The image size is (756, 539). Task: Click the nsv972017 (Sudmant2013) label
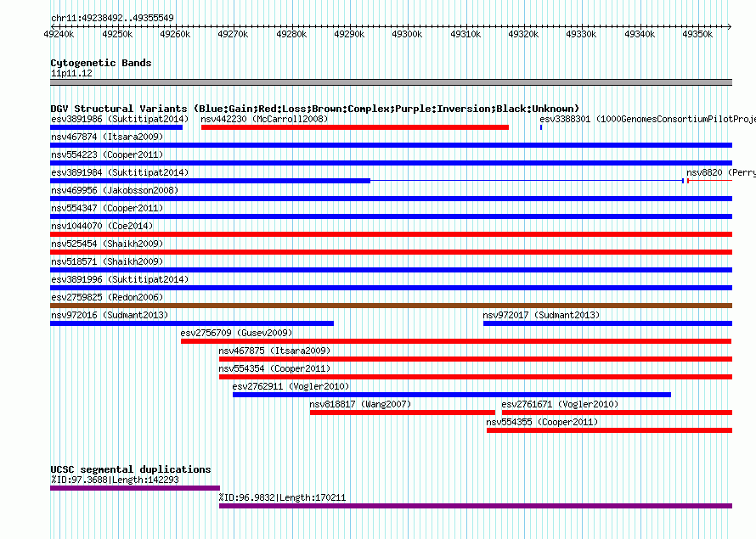(541, 315)
